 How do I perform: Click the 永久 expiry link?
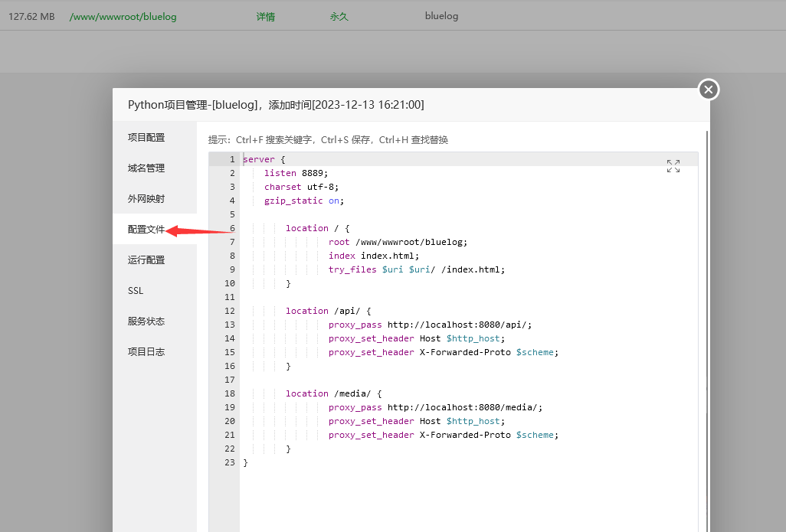coord(339,16)
